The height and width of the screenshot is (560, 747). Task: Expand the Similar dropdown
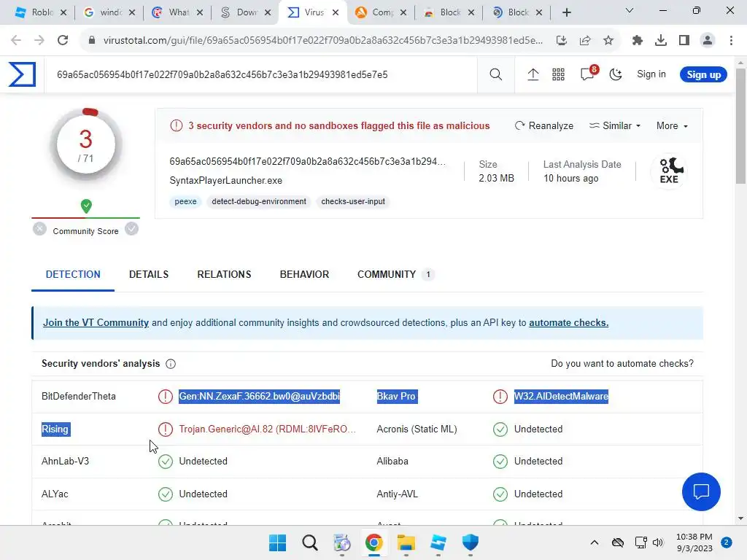pyautogui.click(x=614, y=125)
